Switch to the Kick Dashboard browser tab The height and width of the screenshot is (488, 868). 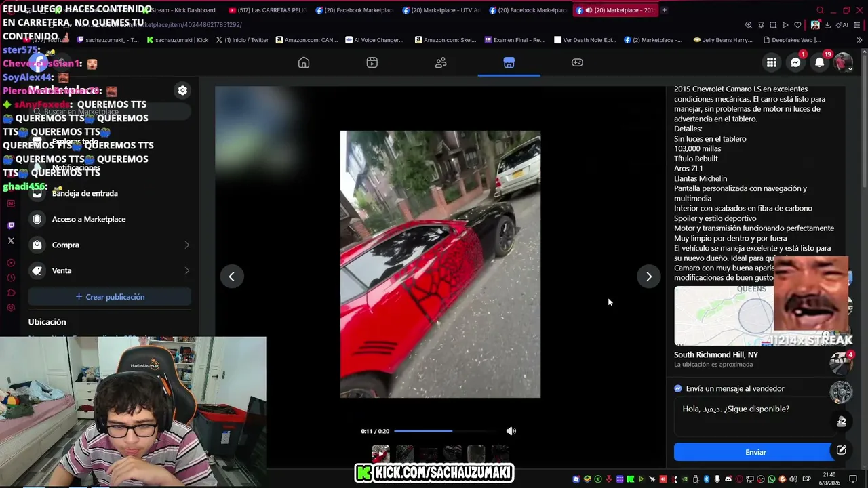tap(179, 10)
